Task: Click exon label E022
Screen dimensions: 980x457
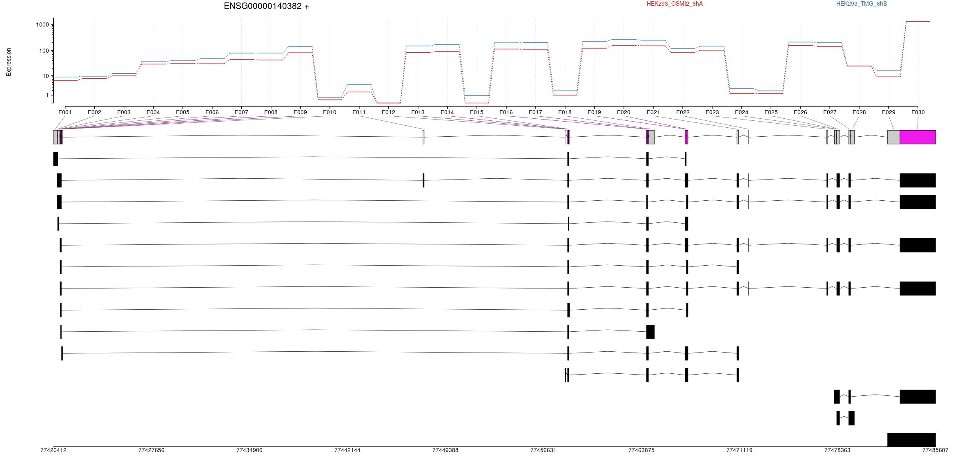Action: [683, 112]
